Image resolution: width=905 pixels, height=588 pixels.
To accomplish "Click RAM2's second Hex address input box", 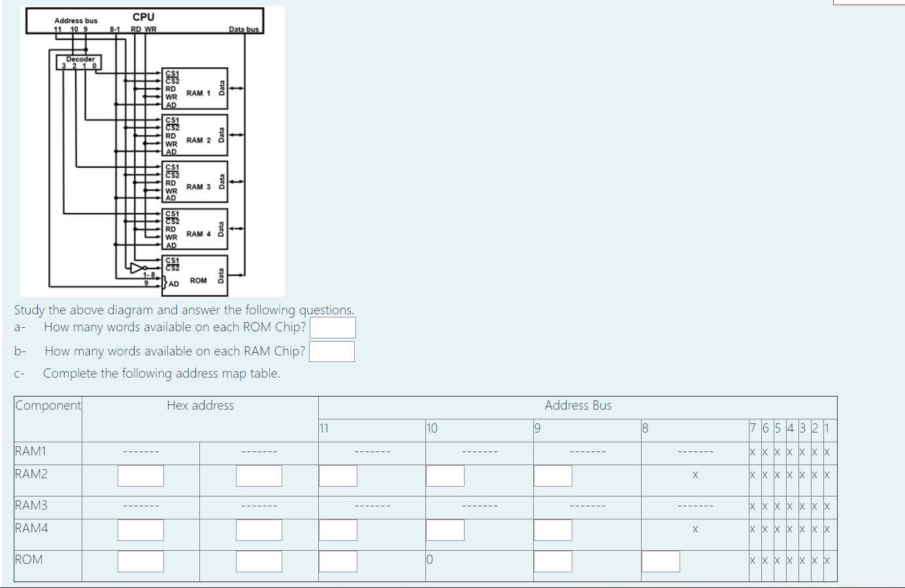I will point(259,476).
